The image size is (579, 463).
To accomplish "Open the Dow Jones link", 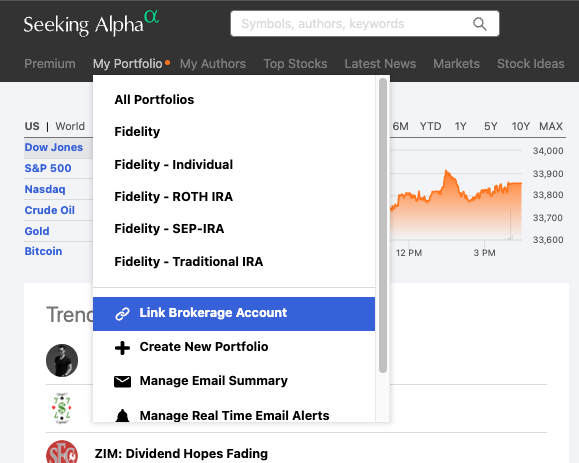I will coord(54,147).
